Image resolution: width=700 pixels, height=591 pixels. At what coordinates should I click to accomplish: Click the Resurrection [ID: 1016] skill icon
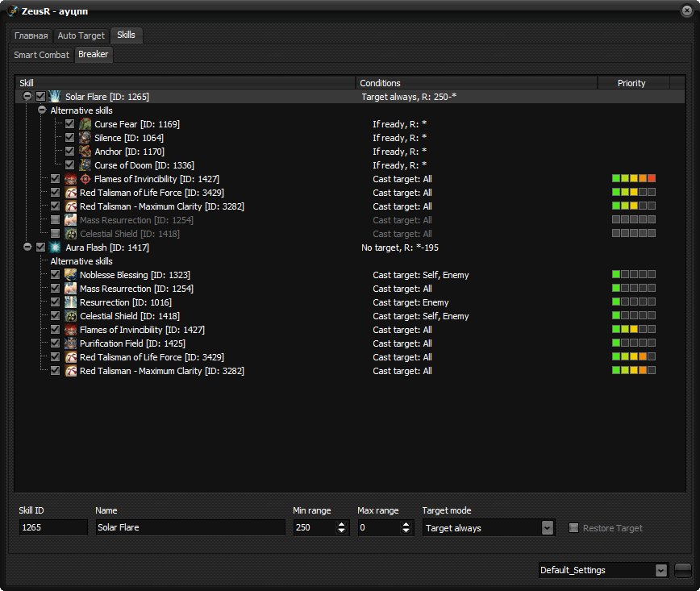70,302
